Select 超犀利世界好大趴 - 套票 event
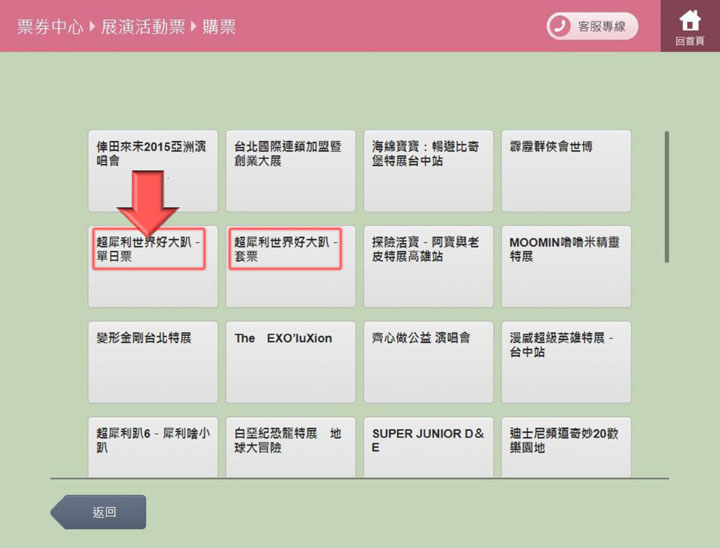Screen dimensions: 720x548 290,266
